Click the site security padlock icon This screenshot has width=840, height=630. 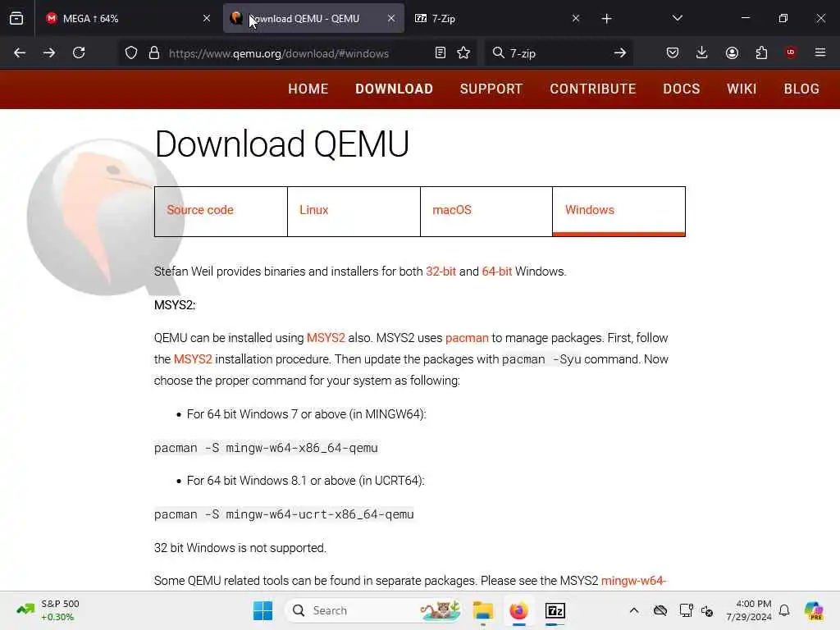(154, 52)
